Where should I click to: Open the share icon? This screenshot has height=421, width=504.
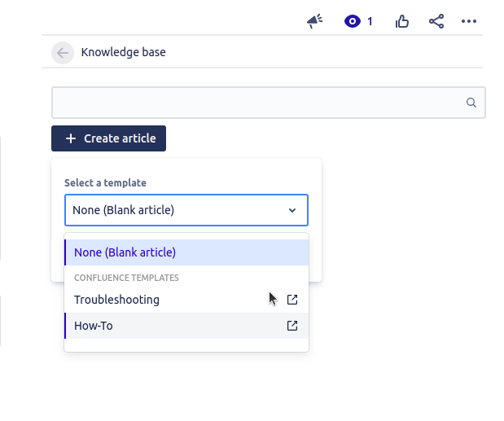tap(436, 21)
